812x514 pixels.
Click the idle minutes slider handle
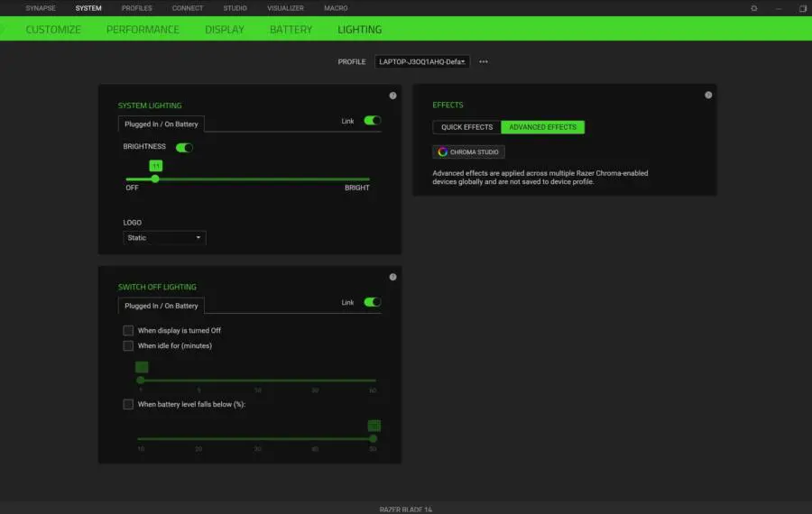tap(141, 380)
